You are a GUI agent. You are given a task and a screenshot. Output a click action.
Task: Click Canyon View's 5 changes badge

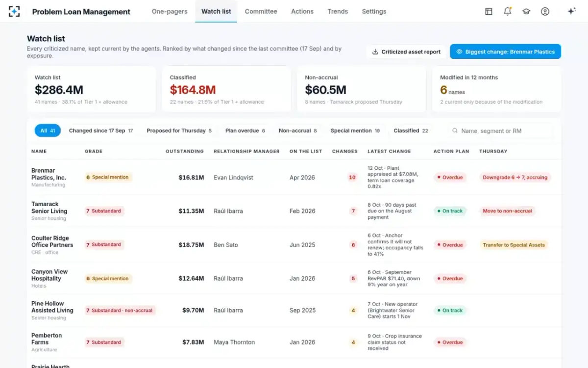click(353, 278)
